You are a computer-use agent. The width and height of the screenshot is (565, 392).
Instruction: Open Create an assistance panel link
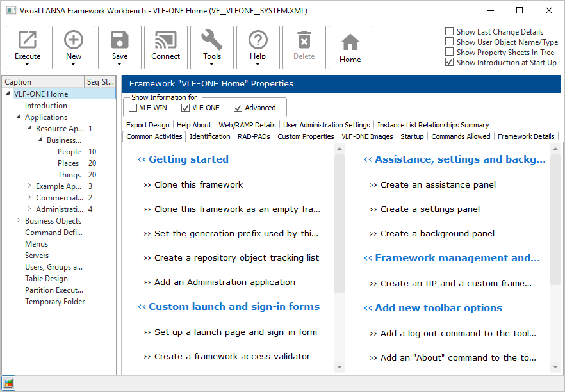coord(438,184)
